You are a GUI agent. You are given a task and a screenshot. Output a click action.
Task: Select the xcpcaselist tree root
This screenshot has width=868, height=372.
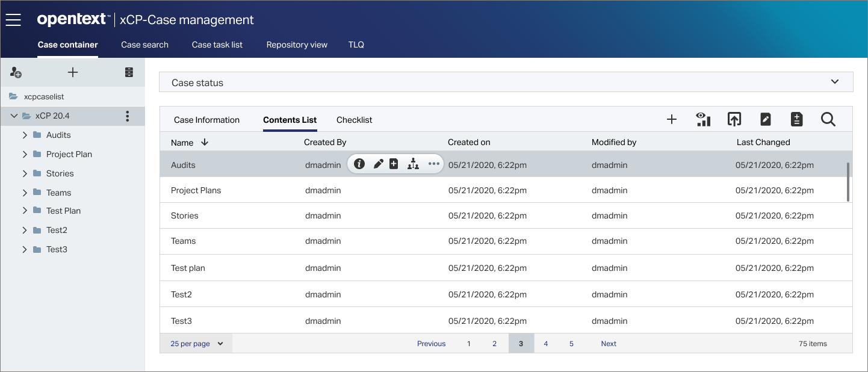click(43, 96)
